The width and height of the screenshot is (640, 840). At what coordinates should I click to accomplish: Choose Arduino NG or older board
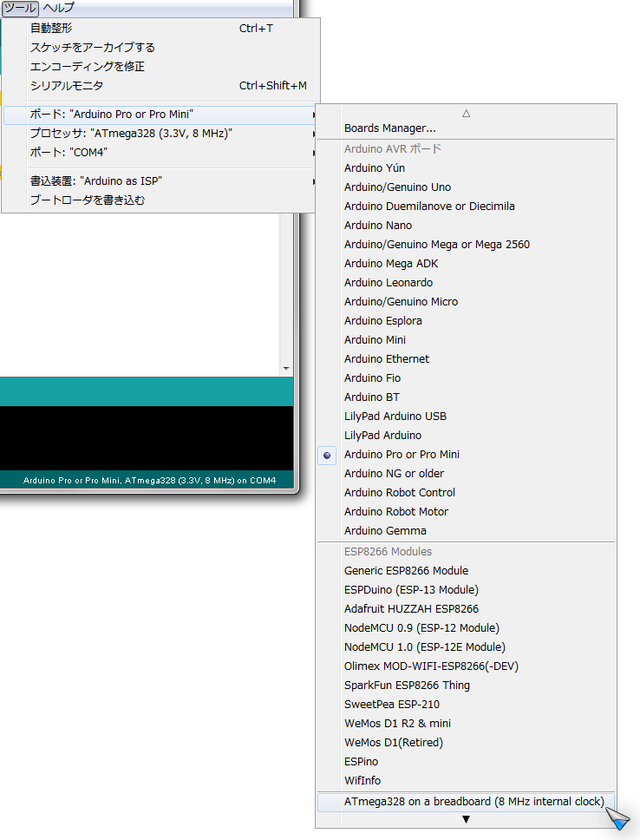(x=466, y=474)
